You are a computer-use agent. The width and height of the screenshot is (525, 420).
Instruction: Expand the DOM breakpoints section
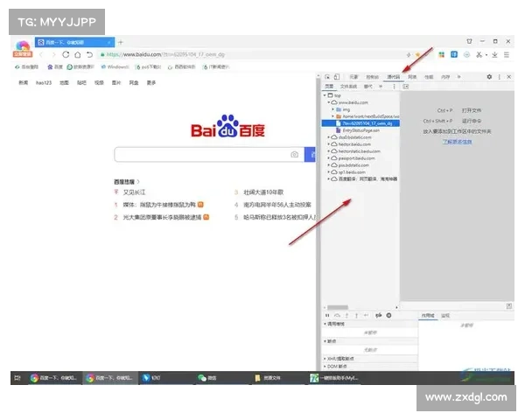pos(325,366)
